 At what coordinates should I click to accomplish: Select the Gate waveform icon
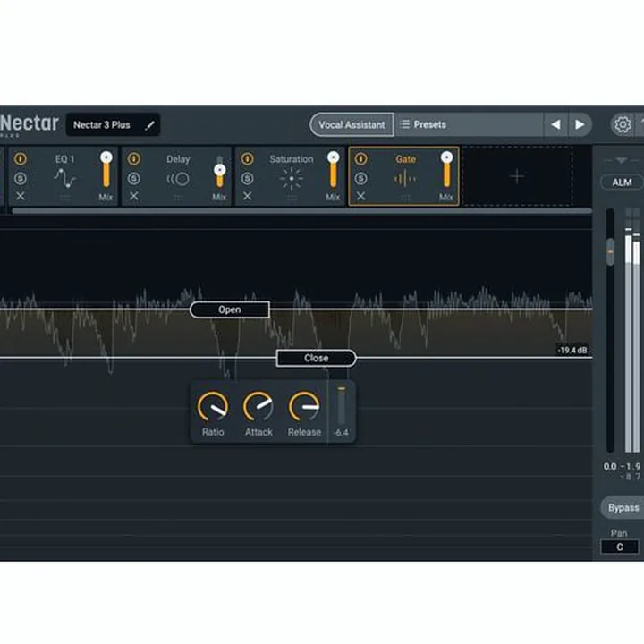pos(405,179)
